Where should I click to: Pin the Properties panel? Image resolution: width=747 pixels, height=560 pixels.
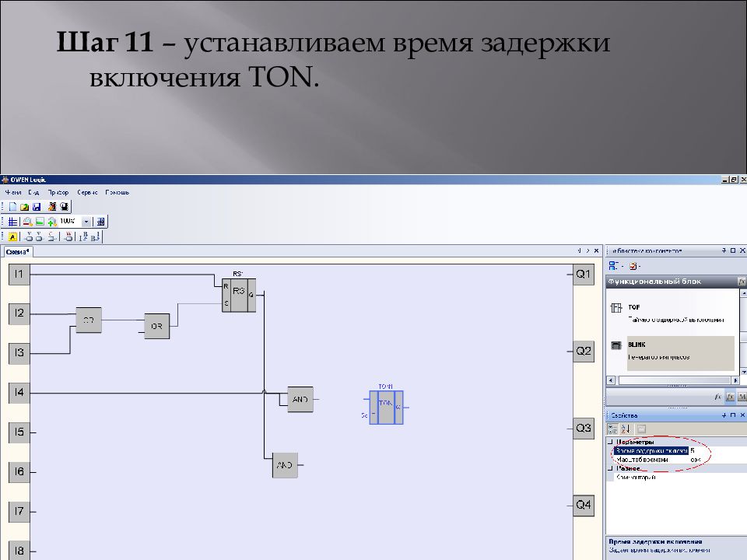click(724, 415)
